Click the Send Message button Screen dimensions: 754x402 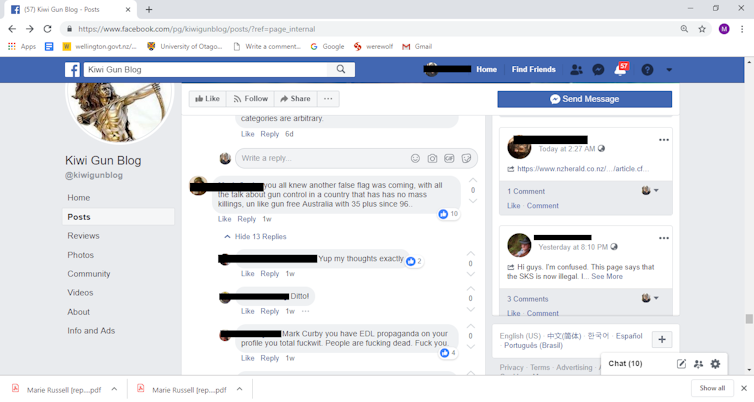(585, 99)
